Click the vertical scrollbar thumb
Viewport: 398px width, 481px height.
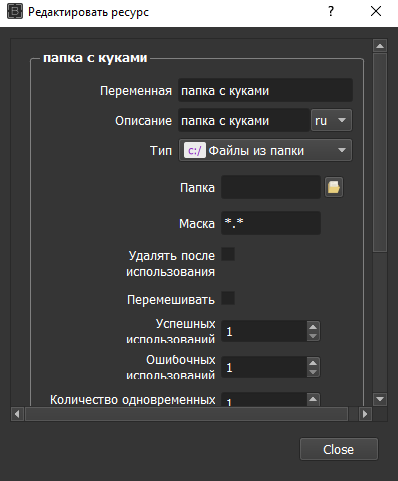(x=380, y=152)
